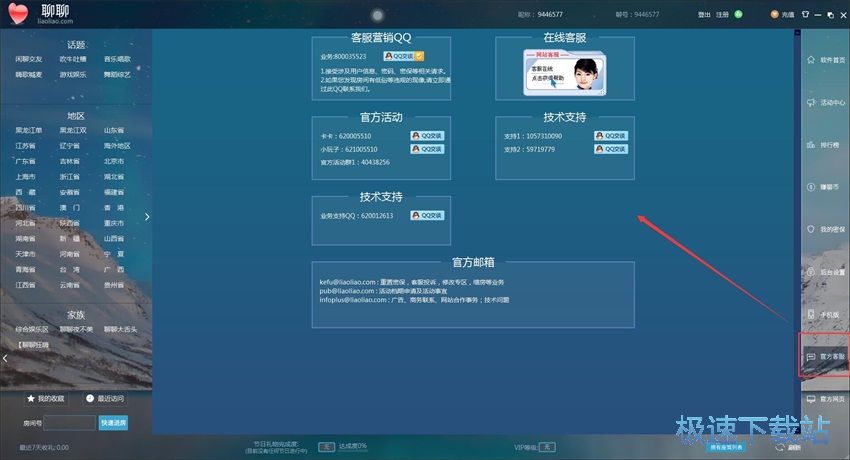850x460 pixels.
Task: Click the 达成度0% progress indicator
Action: pos(352,446)
